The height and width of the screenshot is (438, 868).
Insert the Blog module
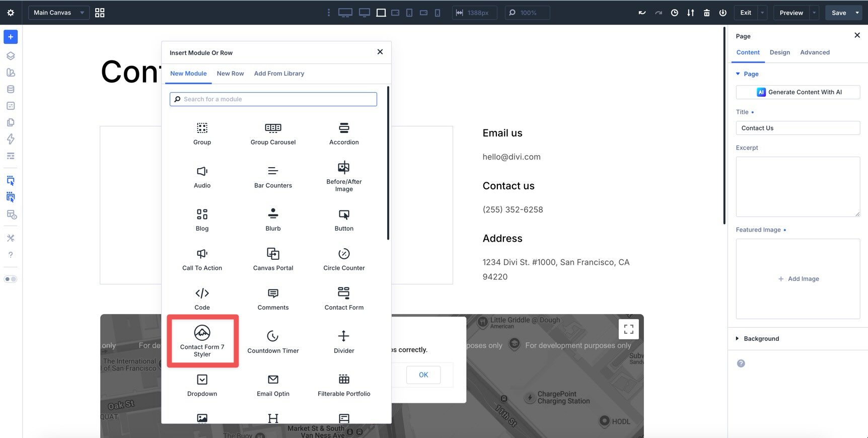click(202, 221)
